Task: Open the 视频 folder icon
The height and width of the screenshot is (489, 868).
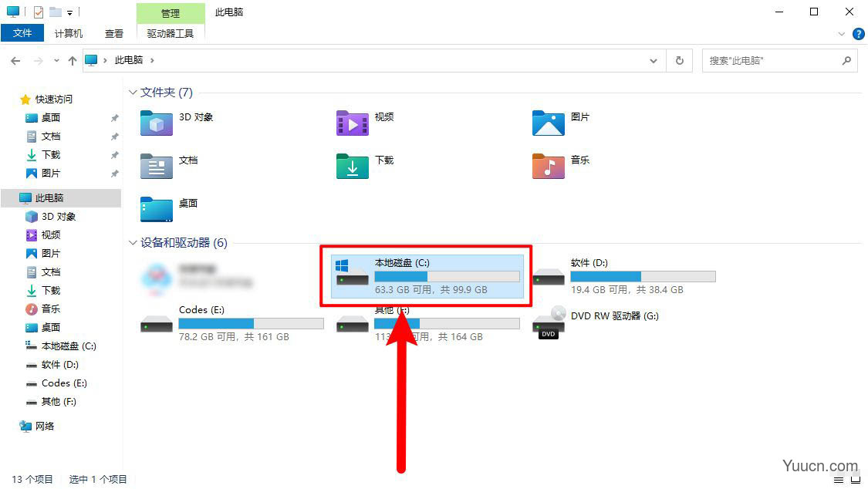Action: click(x=352, y=123)
